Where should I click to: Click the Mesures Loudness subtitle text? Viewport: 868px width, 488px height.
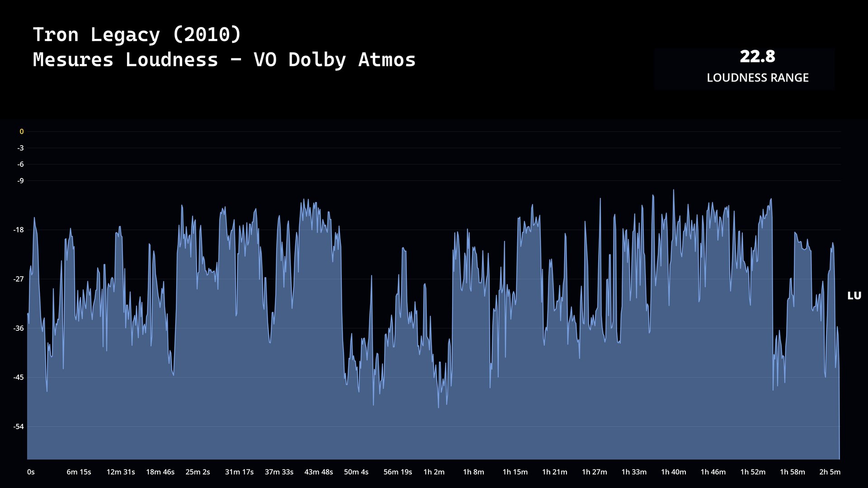pyautogui.click(x=224, y=60)
